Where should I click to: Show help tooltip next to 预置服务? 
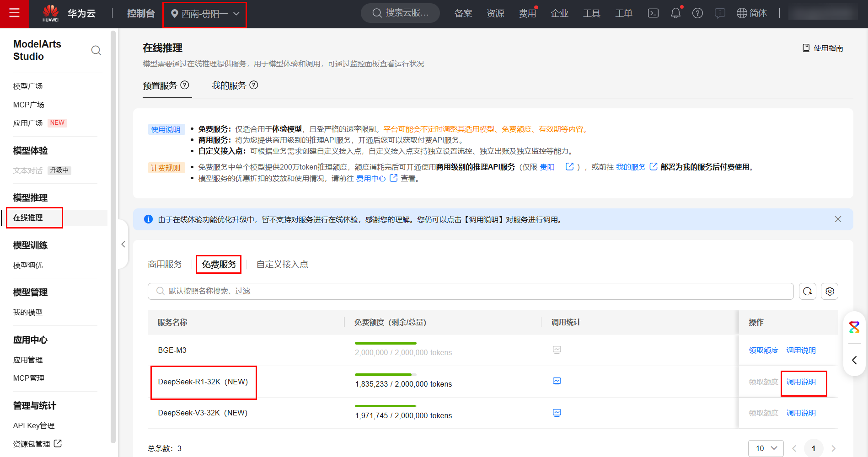(x=185, y=85)
